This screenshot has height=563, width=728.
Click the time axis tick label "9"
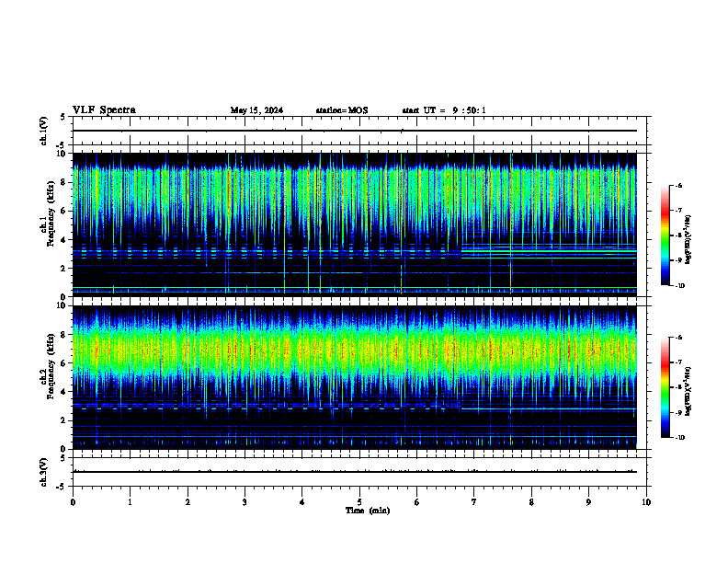(x=588, y=502)
